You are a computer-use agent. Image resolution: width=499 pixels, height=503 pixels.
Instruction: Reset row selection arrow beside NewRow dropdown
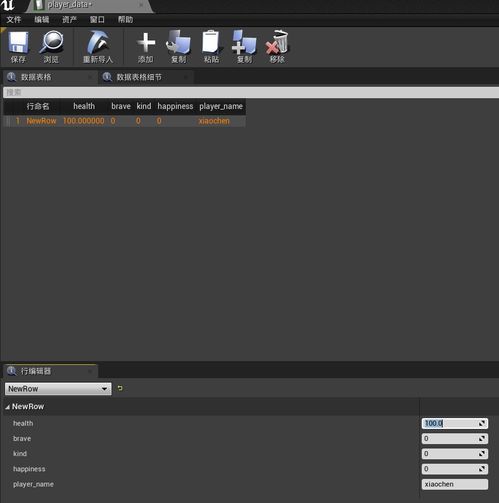120,388
